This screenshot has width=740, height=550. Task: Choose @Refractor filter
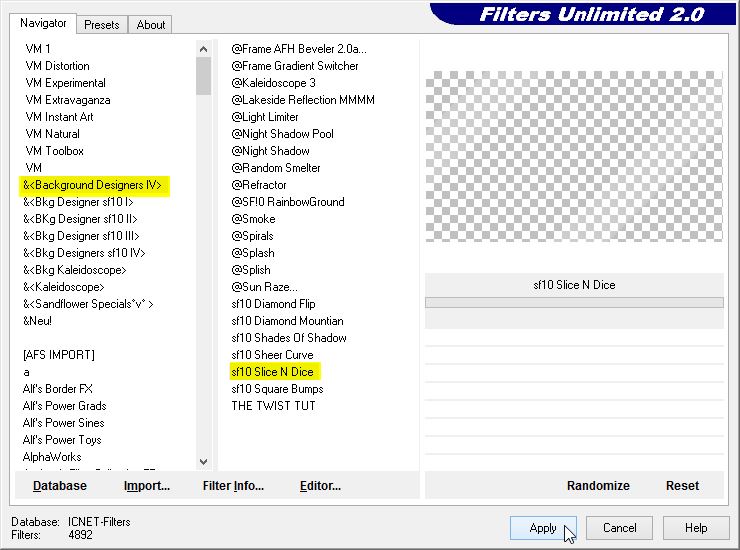pyautogui.click(x=259, y=185)
